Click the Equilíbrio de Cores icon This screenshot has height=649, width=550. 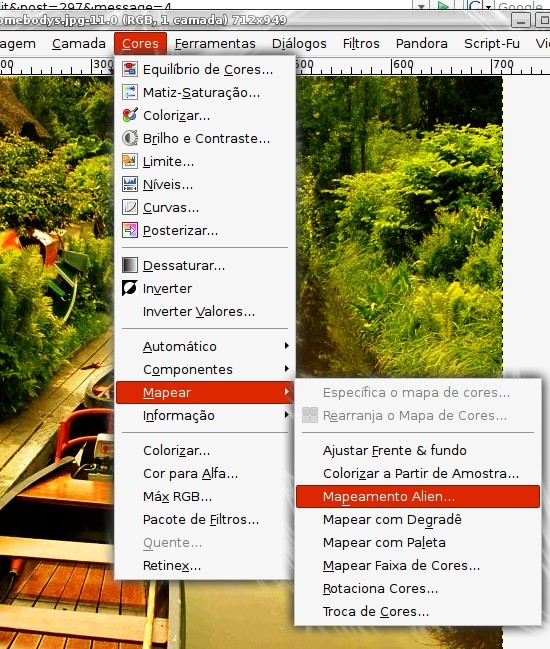pos(130,69)
